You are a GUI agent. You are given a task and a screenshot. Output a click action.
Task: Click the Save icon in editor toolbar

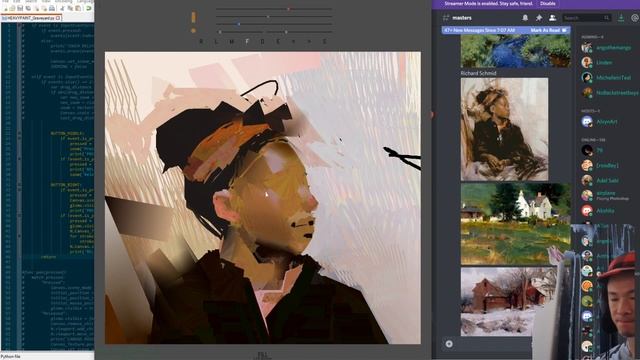point(20,8)
